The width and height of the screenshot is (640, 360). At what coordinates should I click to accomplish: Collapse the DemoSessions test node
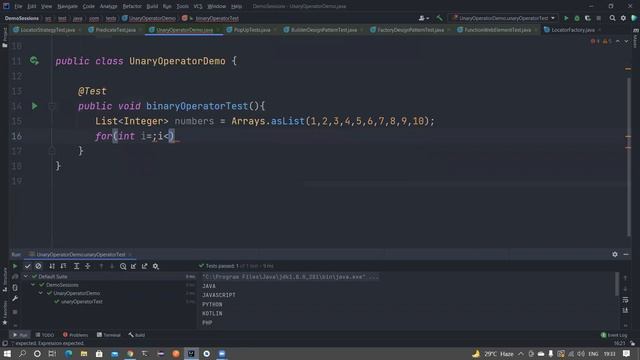(33, 285)
